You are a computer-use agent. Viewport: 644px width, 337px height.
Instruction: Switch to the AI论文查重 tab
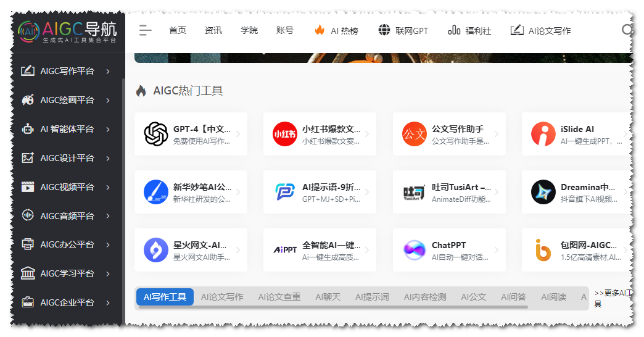(279, 297)
